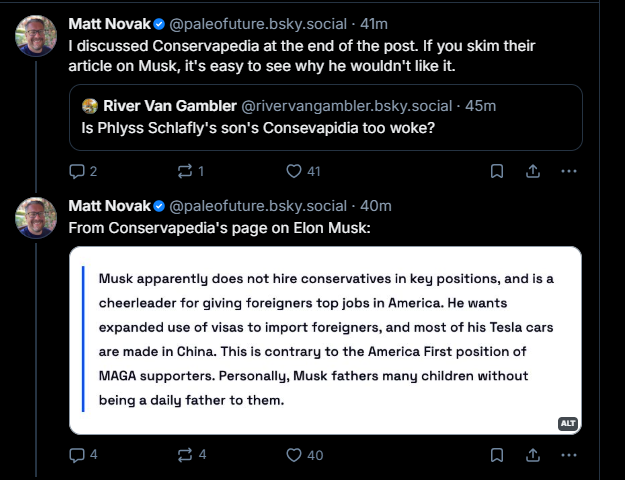
Task: Bookmark the Conservapedia screenshot post
Action: (x=497, y=455)
